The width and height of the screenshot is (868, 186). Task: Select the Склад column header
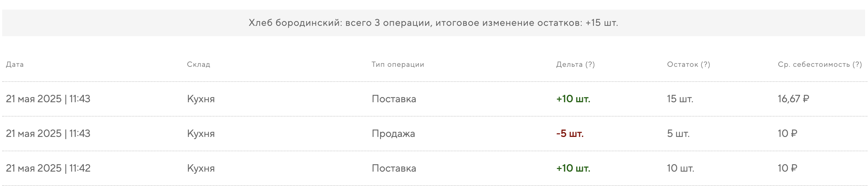click(198, 65)
